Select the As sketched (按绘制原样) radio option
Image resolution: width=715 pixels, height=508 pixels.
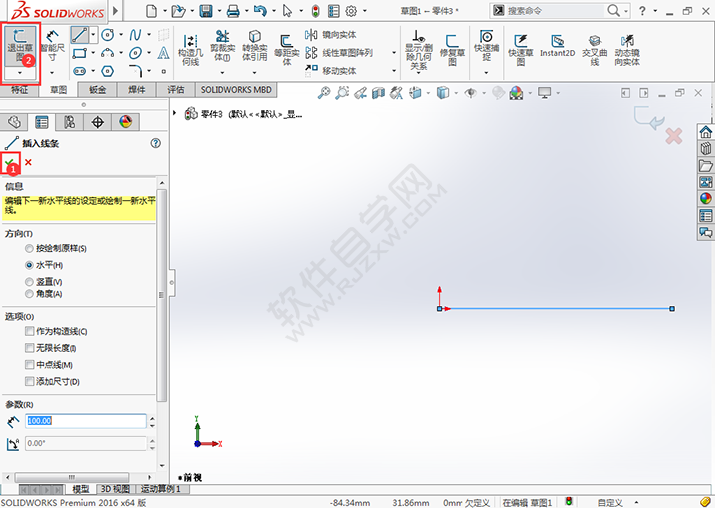(30, 248)
